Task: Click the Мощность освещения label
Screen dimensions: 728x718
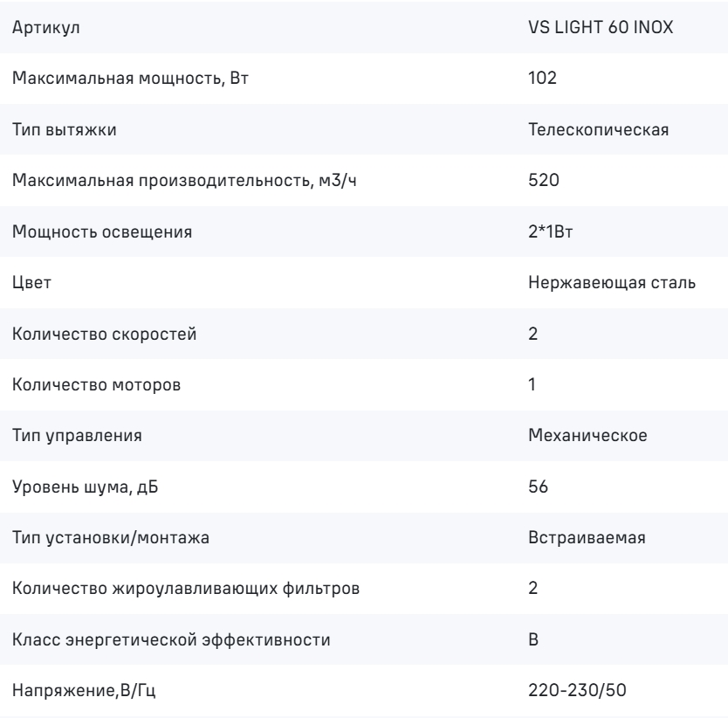Action: [x=102, y=231]
